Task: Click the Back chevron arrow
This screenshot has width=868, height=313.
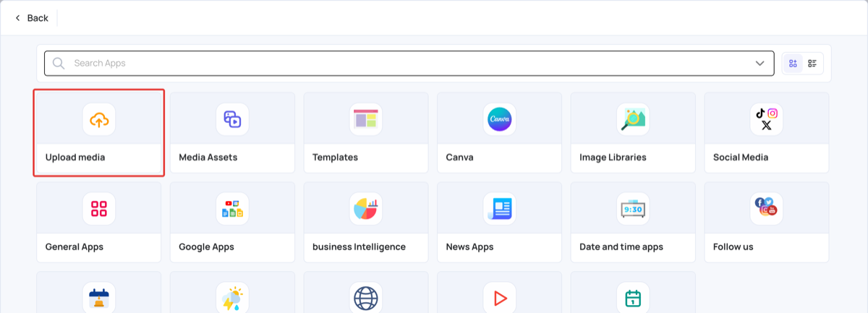Action: click(17, 18)
